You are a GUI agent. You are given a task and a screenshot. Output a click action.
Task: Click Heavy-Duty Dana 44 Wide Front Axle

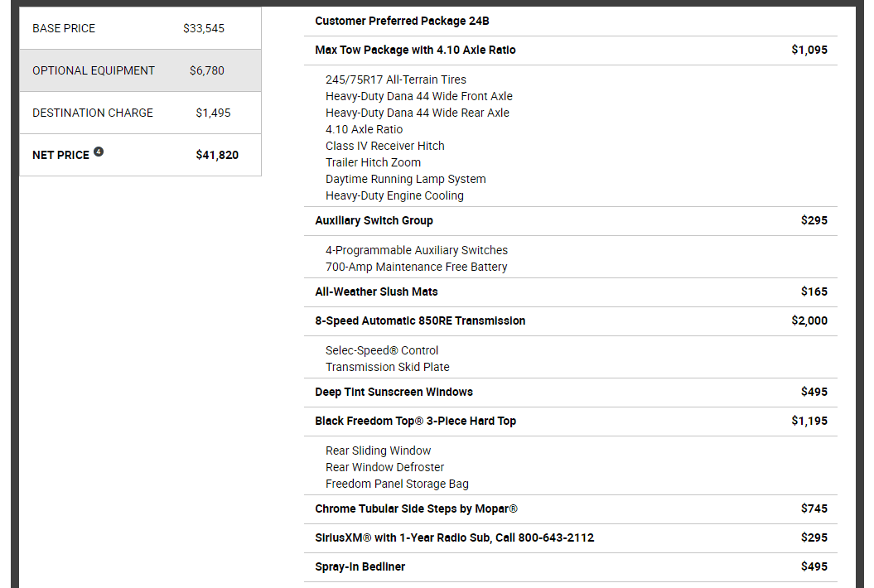tap(419, 96)
